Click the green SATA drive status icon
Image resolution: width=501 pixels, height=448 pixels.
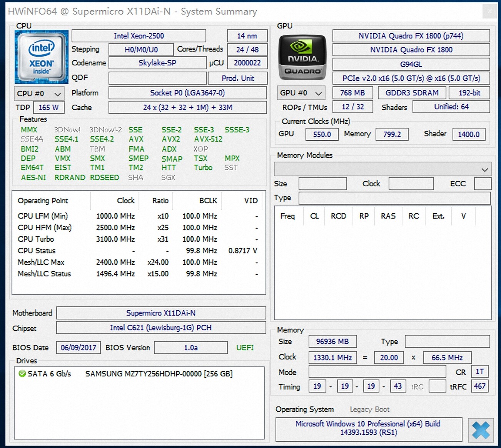pyautogui.click(x=22, y=374)
